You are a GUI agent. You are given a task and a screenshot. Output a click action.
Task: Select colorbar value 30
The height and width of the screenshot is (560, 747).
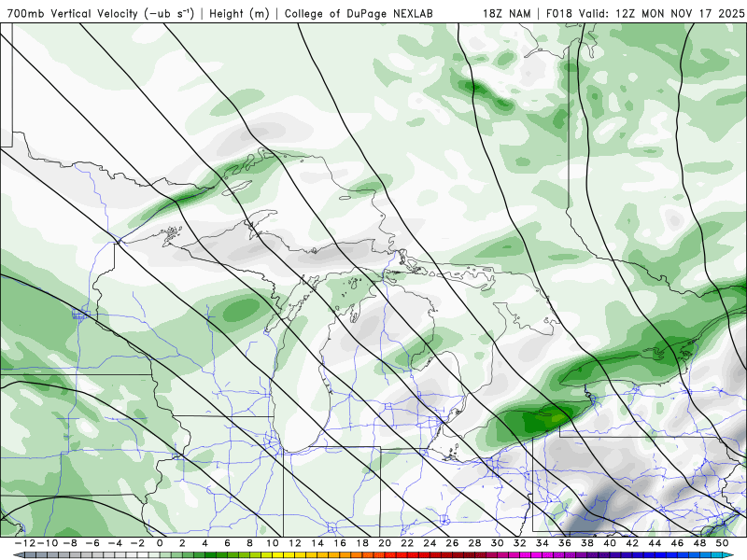[x=498, y=543]
